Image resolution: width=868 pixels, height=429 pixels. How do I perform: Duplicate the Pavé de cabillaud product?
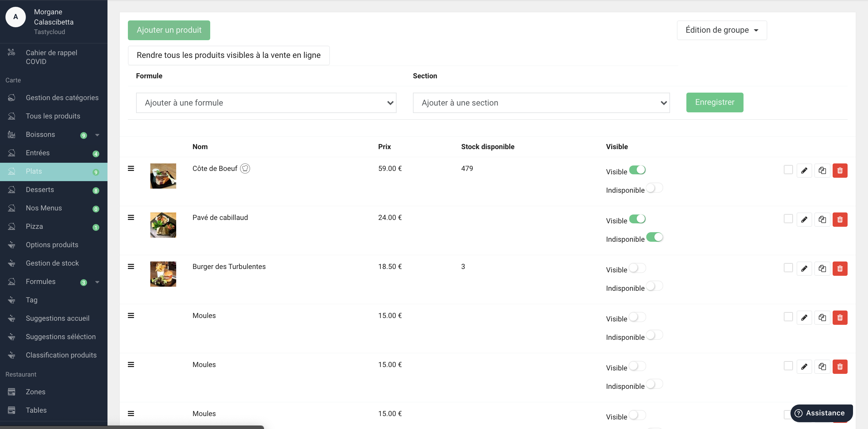coord(822,220)
